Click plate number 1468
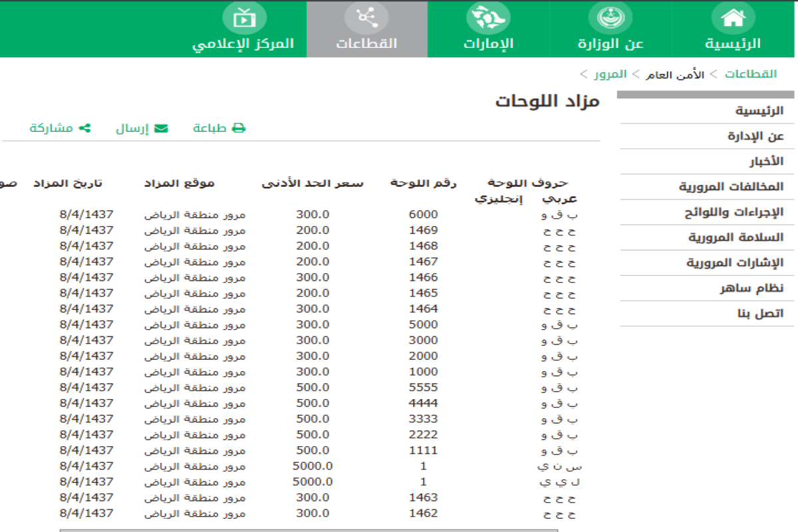The width and height of the screenshot is (798, 532). (424, 246)
